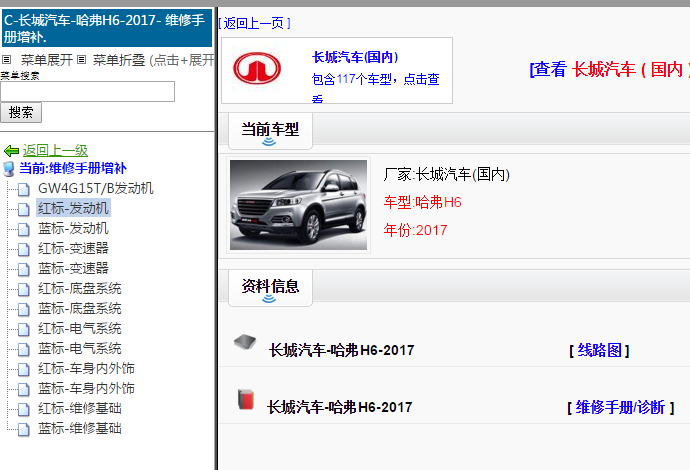Click 长城汽车-哈弗H6-2017 text in 线路图 row
Viewport: 690px width, 470px height.
pos(341,350)
